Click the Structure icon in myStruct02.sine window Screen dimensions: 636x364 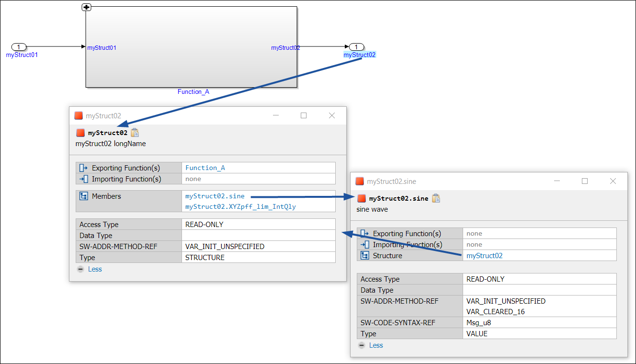point(365,256)
